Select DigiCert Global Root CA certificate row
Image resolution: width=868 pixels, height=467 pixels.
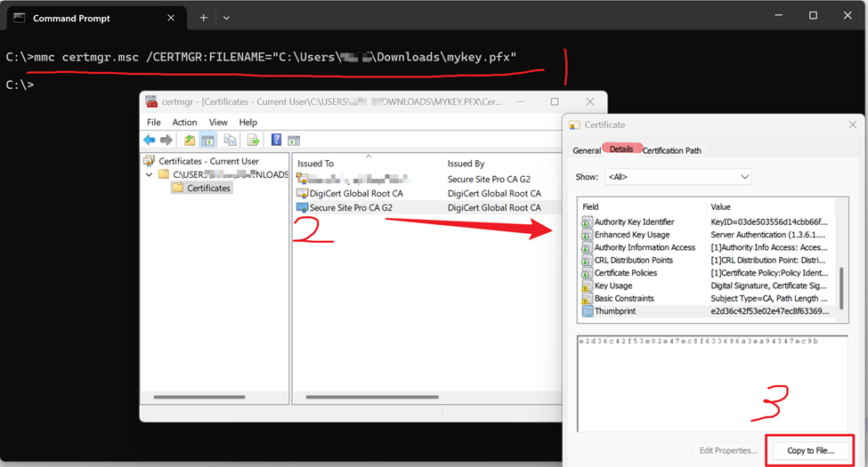click(x=355, y=193)
